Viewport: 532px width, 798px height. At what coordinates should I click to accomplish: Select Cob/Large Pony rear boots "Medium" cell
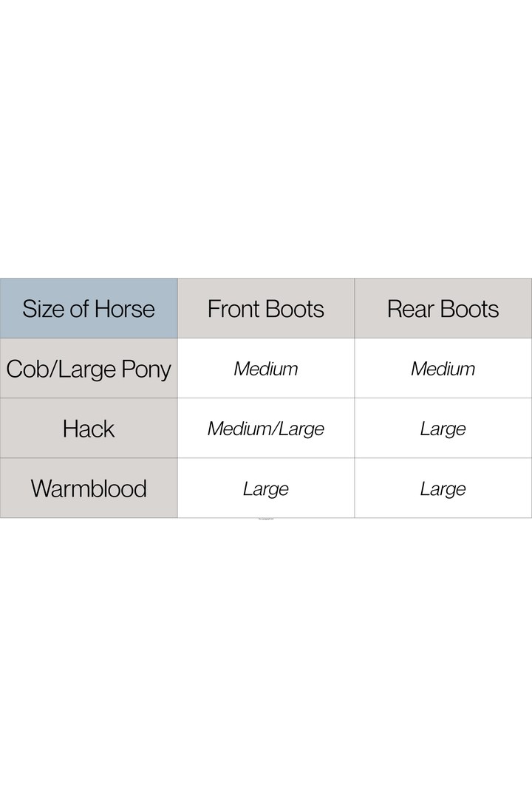coord(443,369)
